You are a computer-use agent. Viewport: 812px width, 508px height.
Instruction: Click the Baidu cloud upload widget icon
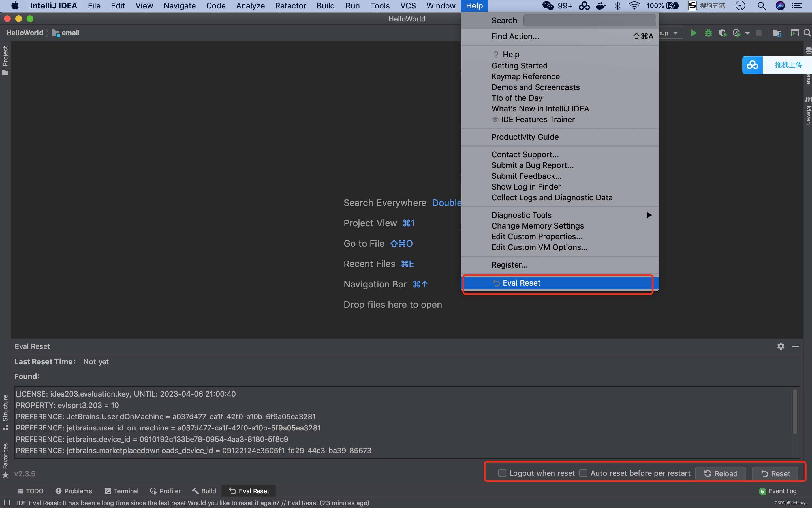click(753, 65)
